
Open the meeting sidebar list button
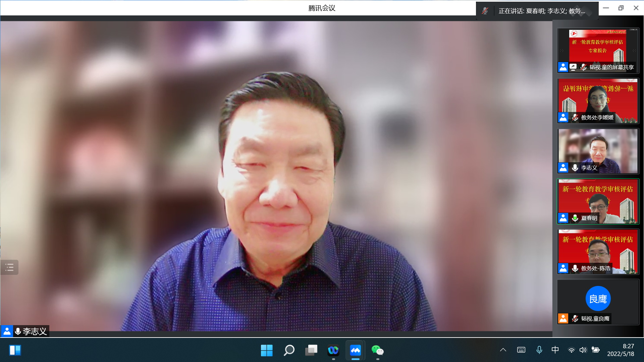[x=9, y=267]
